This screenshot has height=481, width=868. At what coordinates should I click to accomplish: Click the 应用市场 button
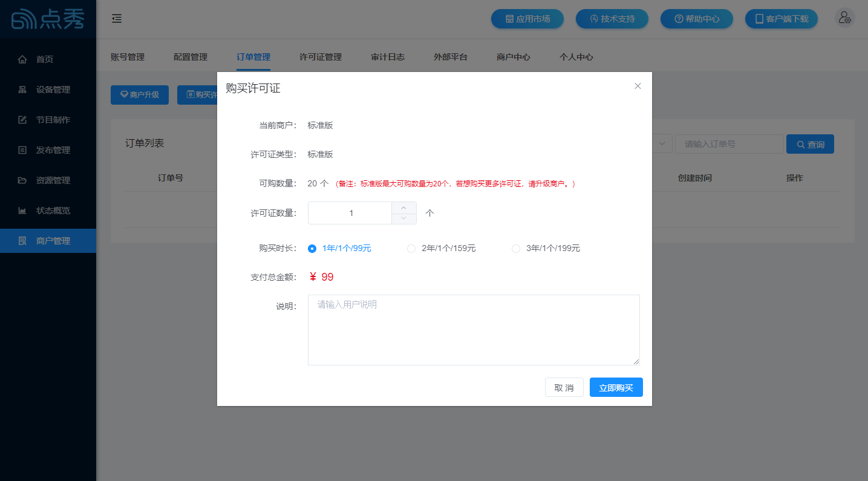pyautogui.click(x=527, y=19)
